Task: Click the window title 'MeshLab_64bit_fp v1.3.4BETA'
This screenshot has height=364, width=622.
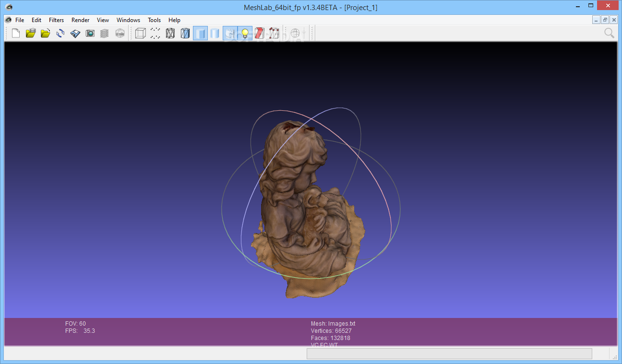Action: (292, 8)
